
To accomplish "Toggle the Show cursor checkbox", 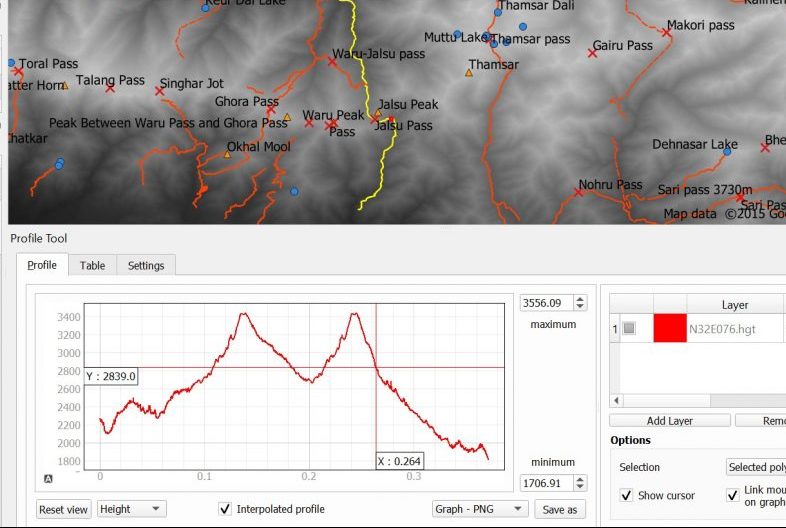I will [x=626, y=495].
